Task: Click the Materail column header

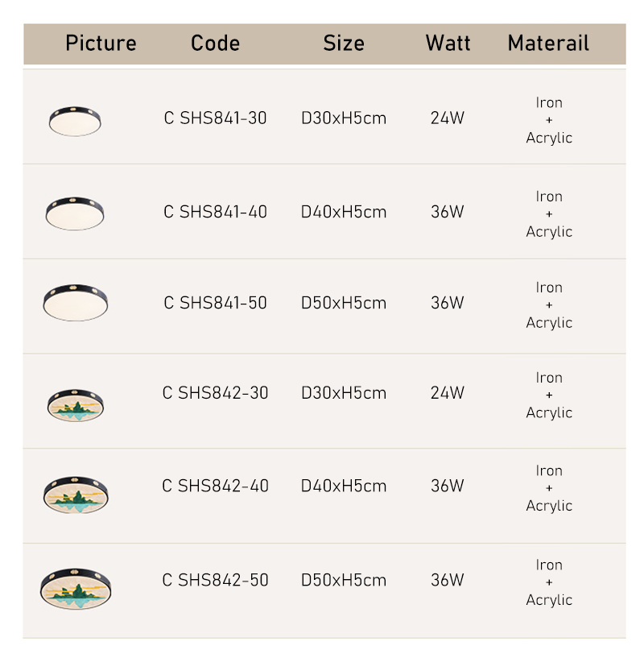Action: 548,43
